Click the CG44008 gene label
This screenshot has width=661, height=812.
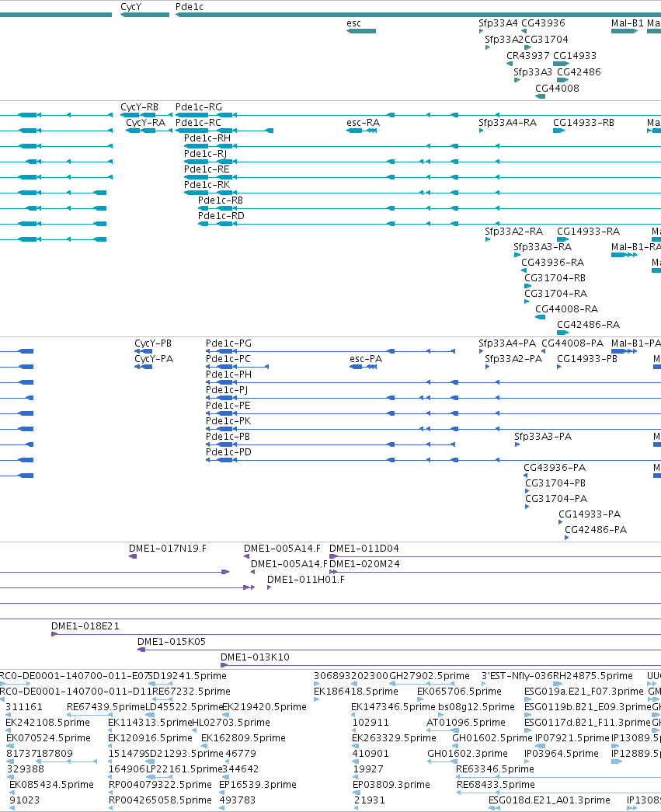557,89
